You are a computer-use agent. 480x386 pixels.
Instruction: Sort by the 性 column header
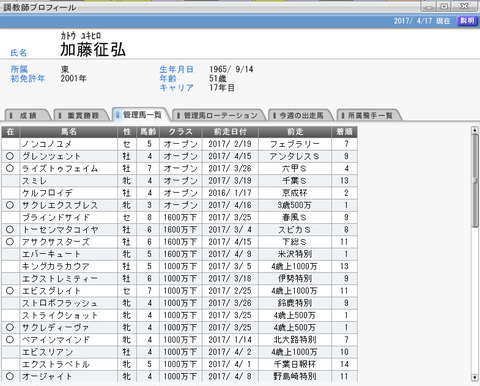tap(127, 132)
